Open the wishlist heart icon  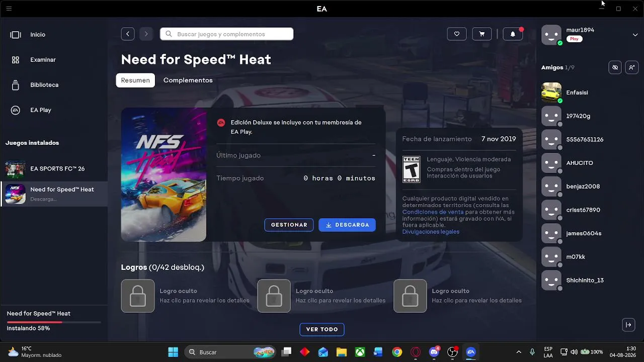pos(457,34)
